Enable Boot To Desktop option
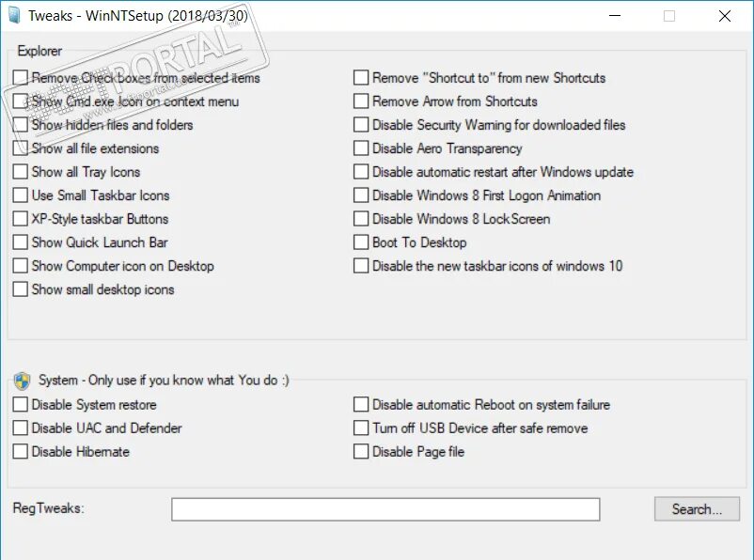Screen dimensions: 754x560 point(361,242)
